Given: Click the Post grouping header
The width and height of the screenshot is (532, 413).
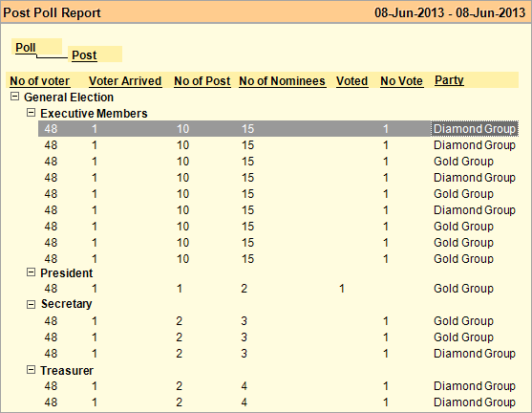Looking at the screenshot, I should click(x=95, y=54).
